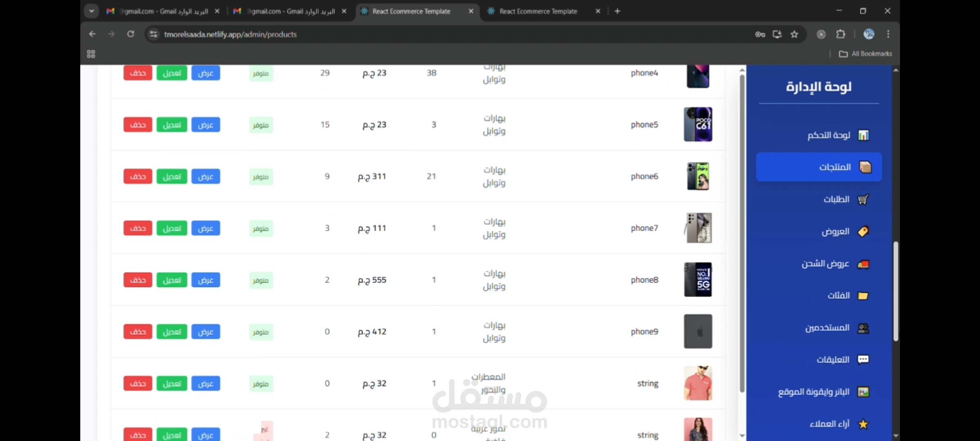Click the comments speech bubble icon
Screen dimensions: 980x441
click(863, 360)
